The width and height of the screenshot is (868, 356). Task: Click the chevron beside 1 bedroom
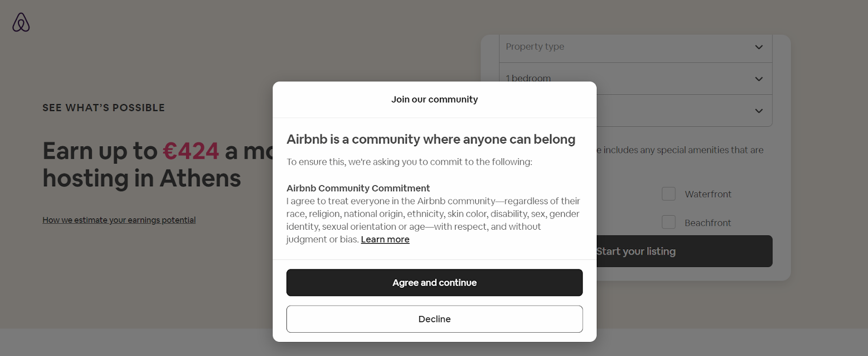tap(758, 79)
